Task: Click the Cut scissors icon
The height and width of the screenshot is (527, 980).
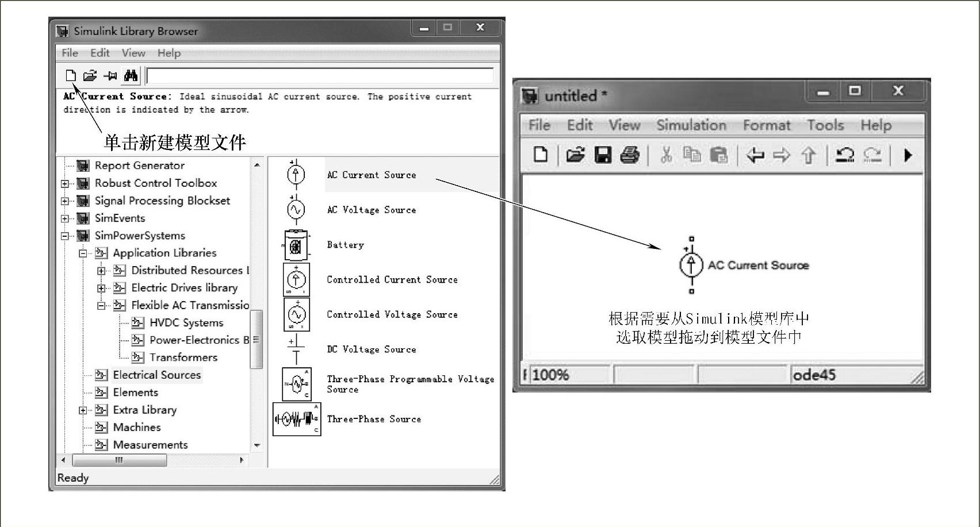Action: point(666,155)
